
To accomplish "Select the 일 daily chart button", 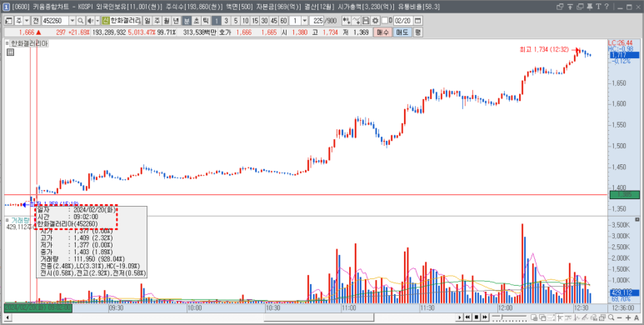I will (x=147, y=21).
